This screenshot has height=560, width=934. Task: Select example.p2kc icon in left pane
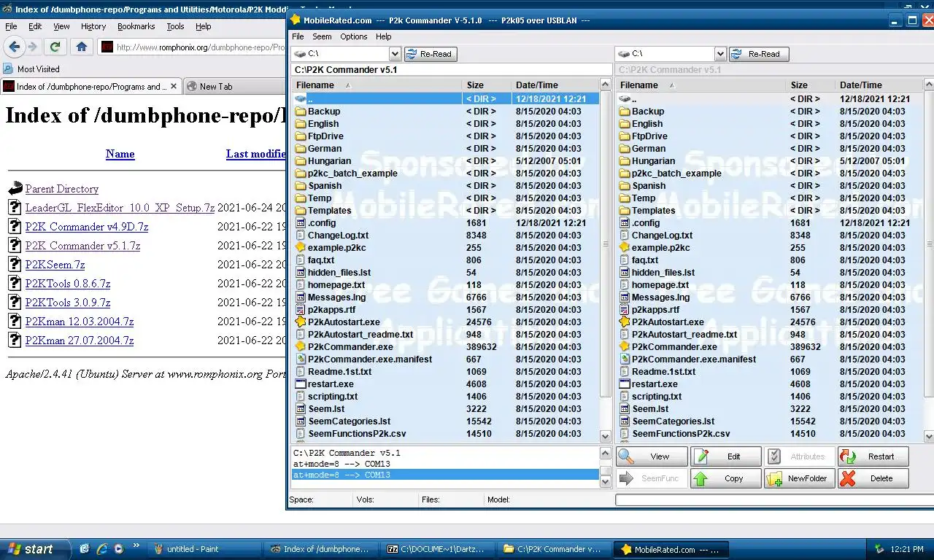[x=301, y=248]
